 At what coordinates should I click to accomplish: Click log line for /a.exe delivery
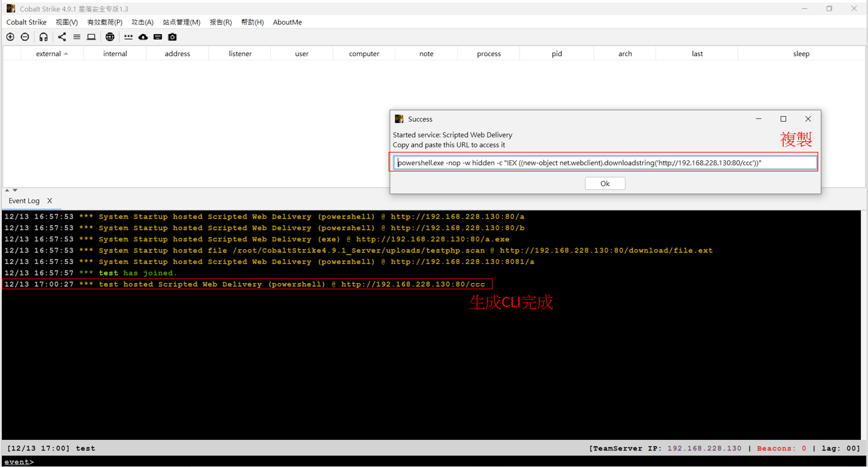click(256, 239)
